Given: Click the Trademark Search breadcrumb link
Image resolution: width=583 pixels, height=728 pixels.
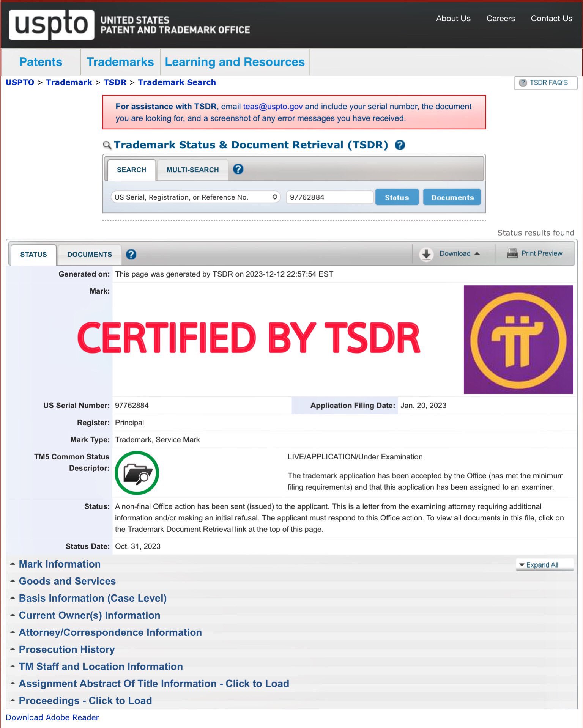Looking at the screenshot, I should (177, 82).
